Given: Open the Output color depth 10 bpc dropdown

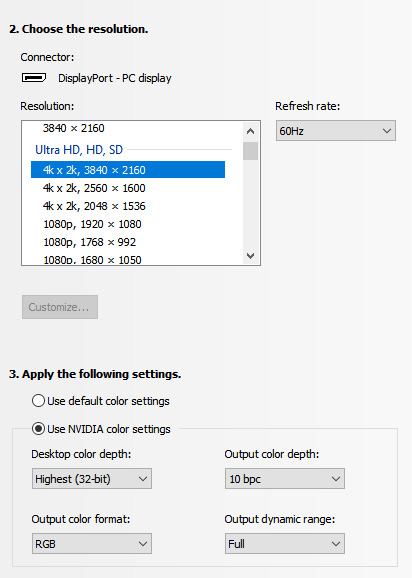Looking at the screenshot, I should 285,478.
